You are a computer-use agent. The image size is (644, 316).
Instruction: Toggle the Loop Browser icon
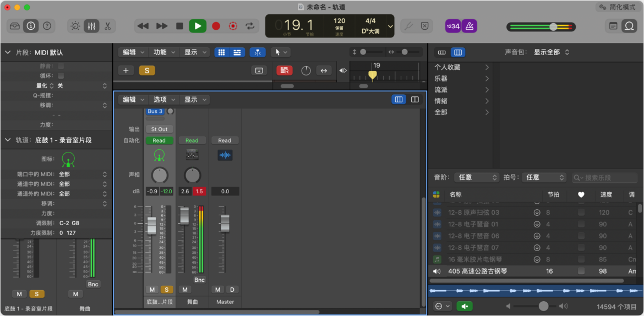[x=629, y=26]
